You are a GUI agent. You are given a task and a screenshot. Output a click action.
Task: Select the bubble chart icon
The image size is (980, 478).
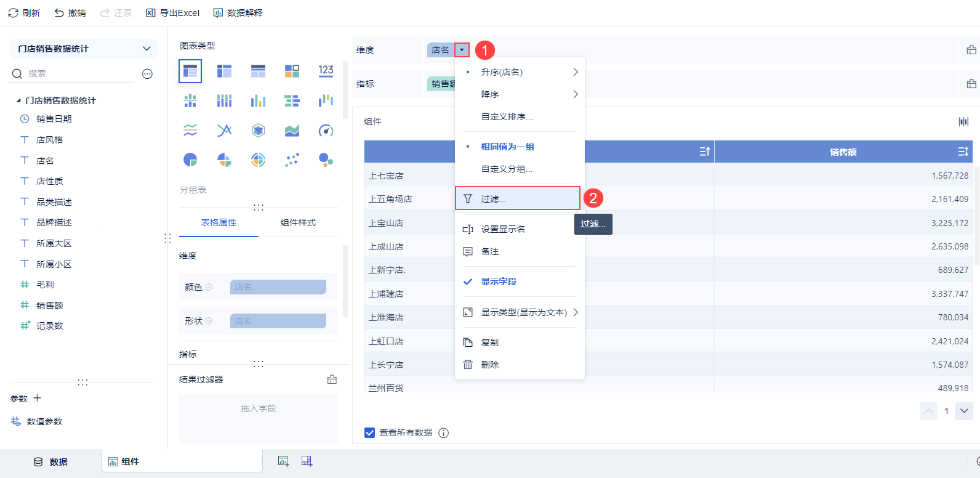pyautogui.click(x=326, y=160)
